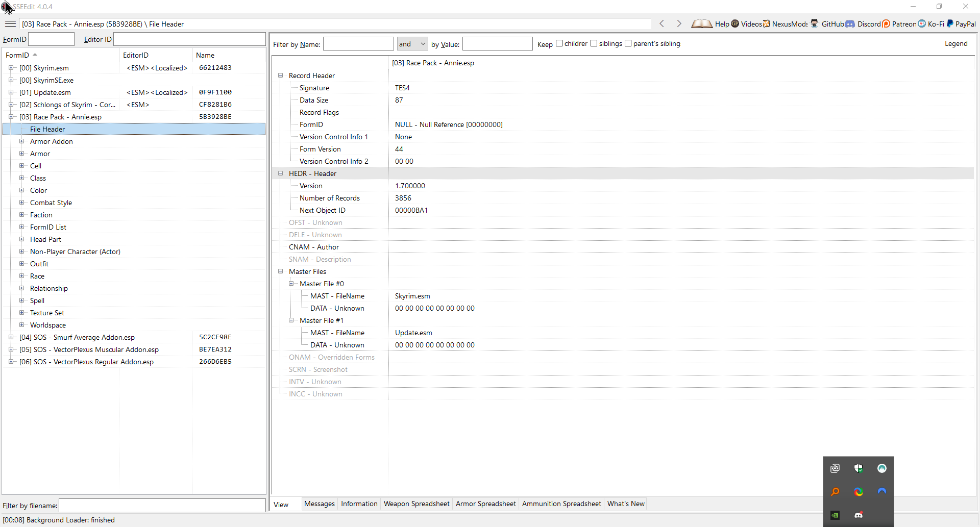Open Help with the book icon

tap(710, 24)
